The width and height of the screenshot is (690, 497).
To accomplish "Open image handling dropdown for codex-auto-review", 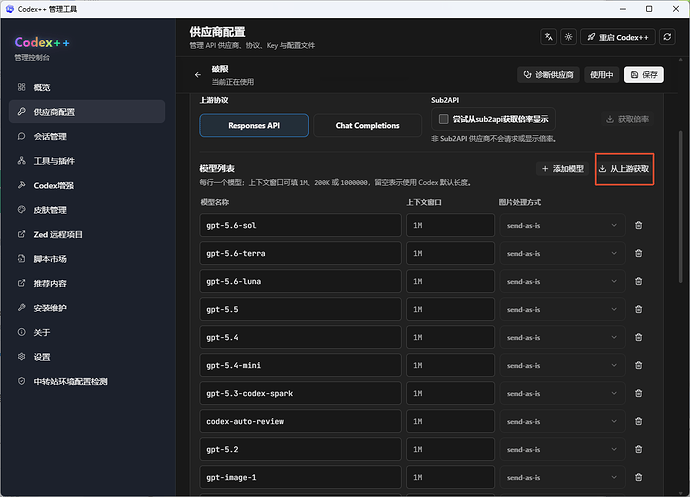I will coord(562,421).
